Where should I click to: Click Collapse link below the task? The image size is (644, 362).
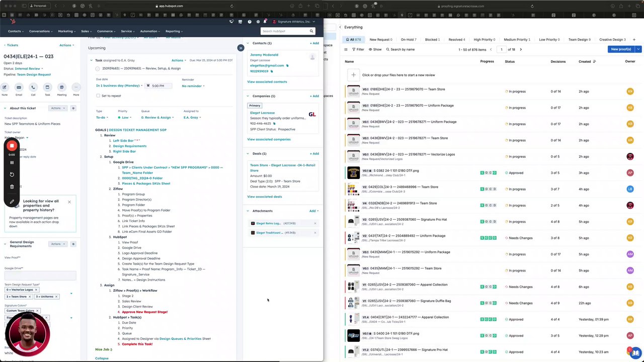pyautogui.click(x=102, y=358)
